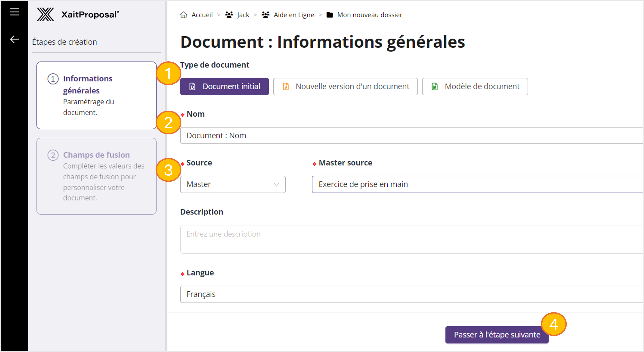Open the hamburger navigation menu

pyautogui.click(x=14, y=12)
